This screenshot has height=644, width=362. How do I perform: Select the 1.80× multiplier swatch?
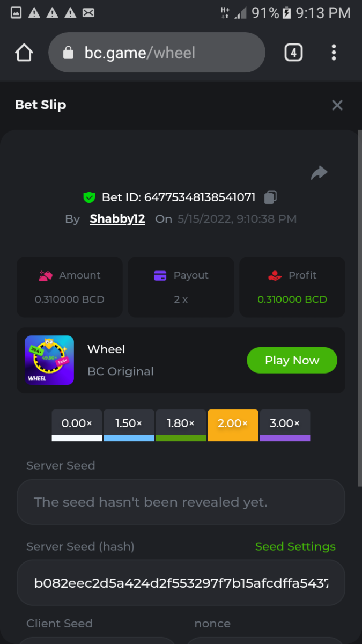[x=181, y=425]
